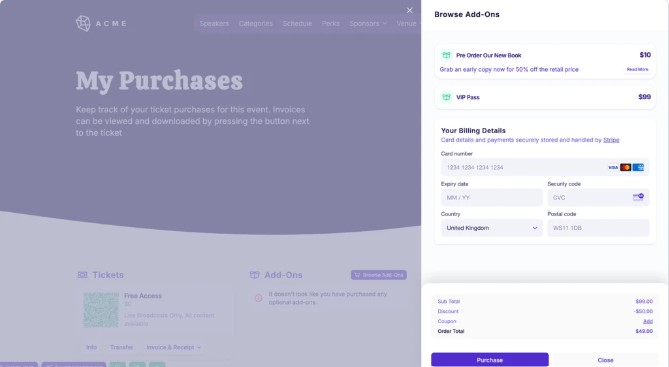Image resolution: width=669 pixels, height=367 pixels.
Task: Click the gift icon beside Pre Order book
Action: [446, 55]
